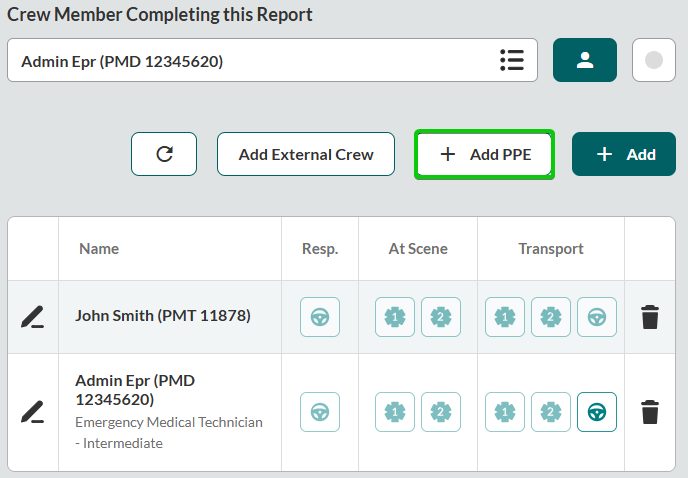Disable Admin Epr's active Transport driver toggle

(597, 411)
